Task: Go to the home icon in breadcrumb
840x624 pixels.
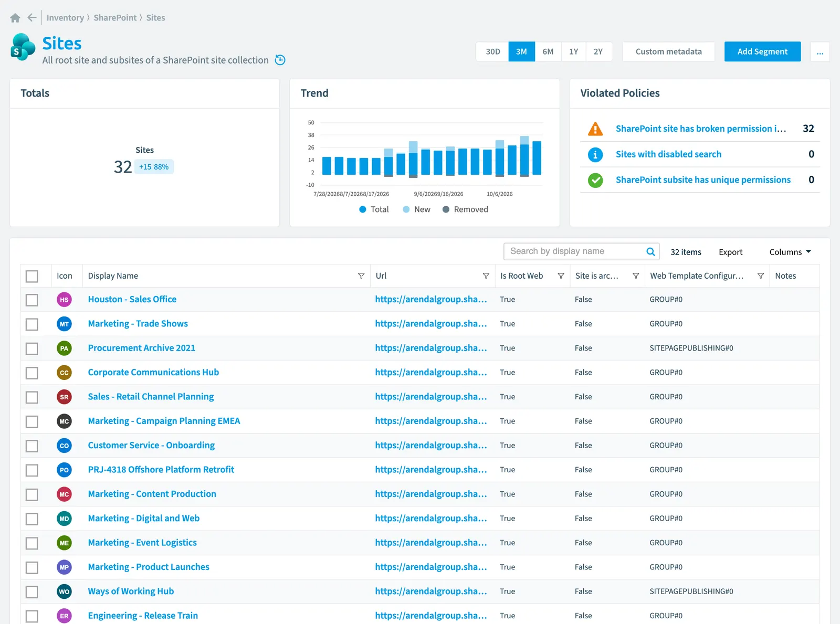Action: [x=15, y=18]
